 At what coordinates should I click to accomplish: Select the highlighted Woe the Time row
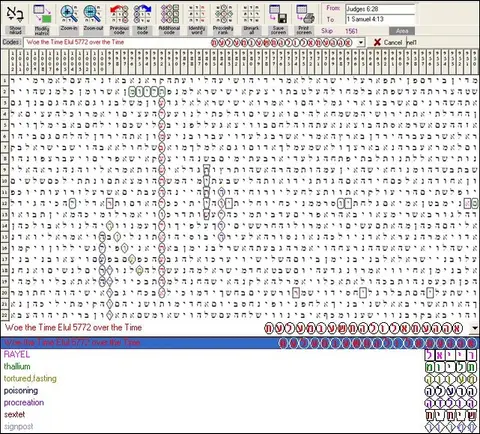240,343
